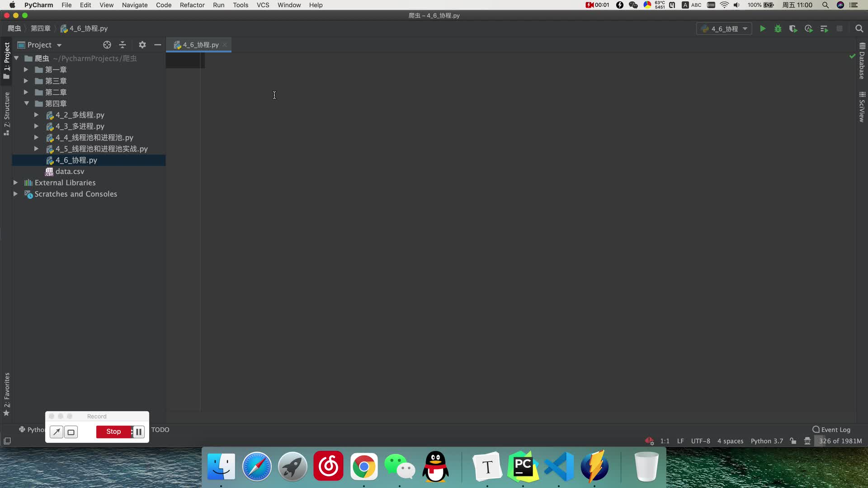This screenshot has width=868, height=488.
Task: Open the Navigate menu
Action: click(135, 5)
